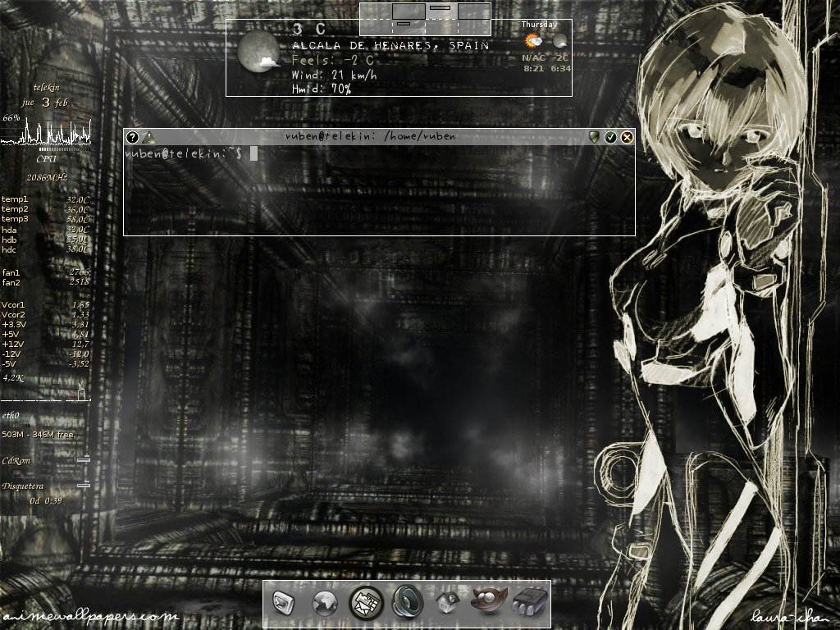Click the -5V voltage row
840x630 pixels.
point(46,363)
